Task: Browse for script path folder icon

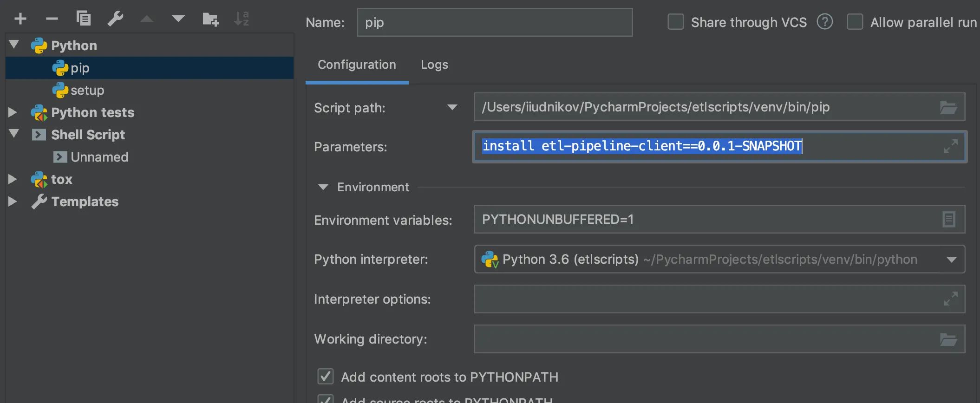Action: point(948,107)
